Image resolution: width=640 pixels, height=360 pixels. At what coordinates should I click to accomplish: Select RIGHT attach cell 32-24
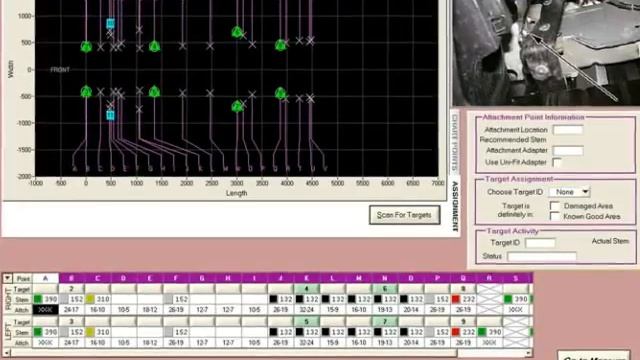coord(307,310)
